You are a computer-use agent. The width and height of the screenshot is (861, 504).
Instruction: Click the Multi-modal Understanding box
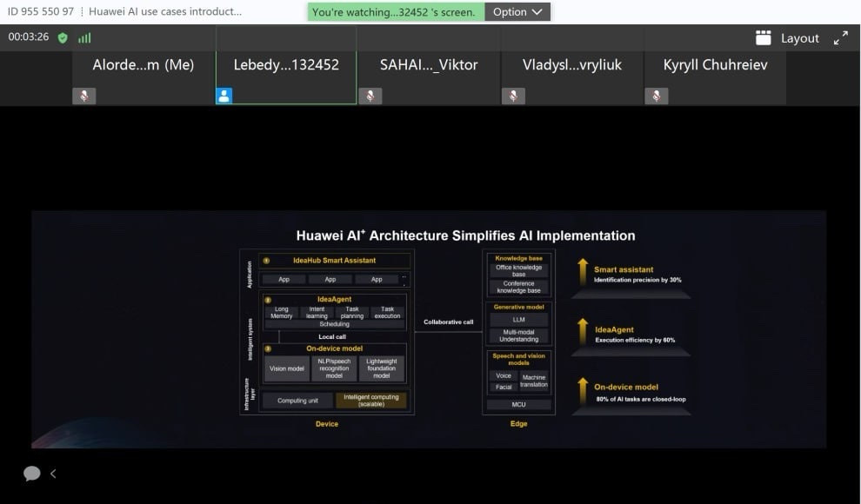[x=519, y=335]
